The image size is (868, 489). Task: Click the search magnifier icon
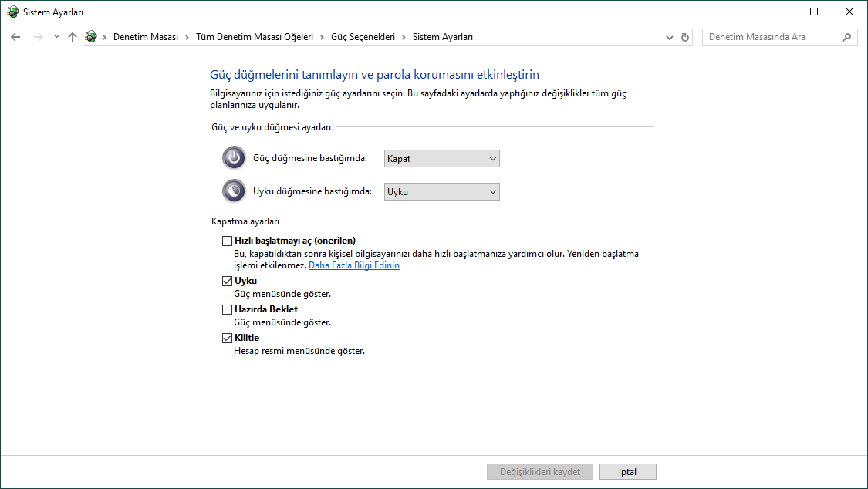tap(846, 37)
